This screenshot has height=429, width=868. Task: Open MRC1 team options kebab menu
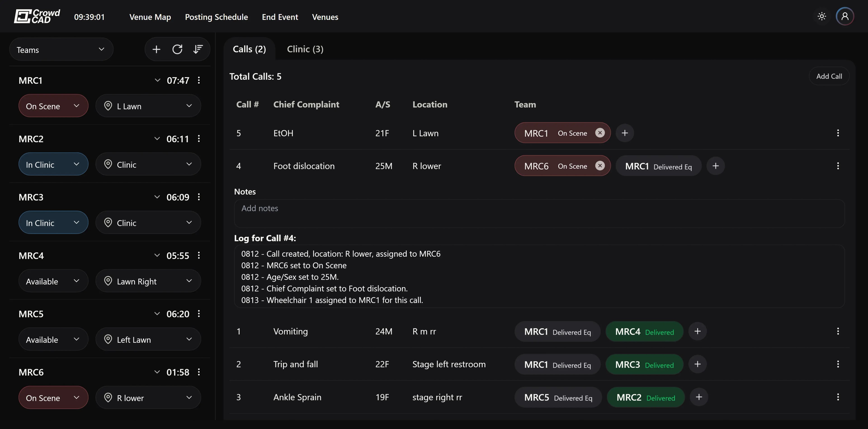(199, 80)
